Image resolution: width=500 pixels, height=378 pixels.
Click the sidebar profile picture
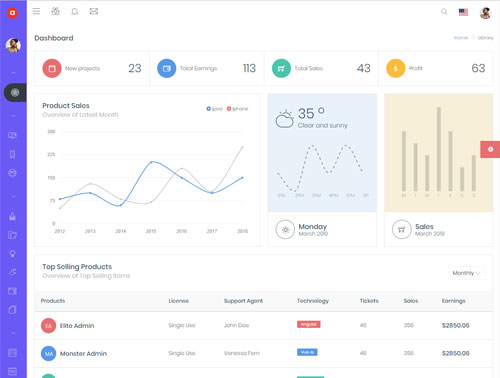(x=13, y=45)
